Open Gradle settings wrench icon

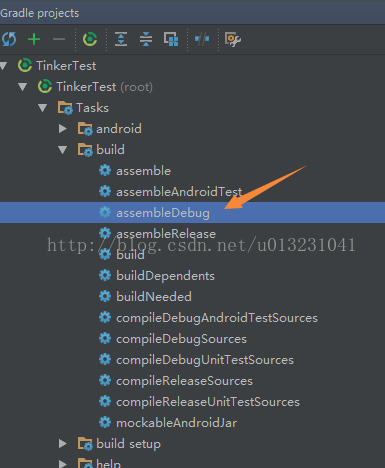(233, 39)
